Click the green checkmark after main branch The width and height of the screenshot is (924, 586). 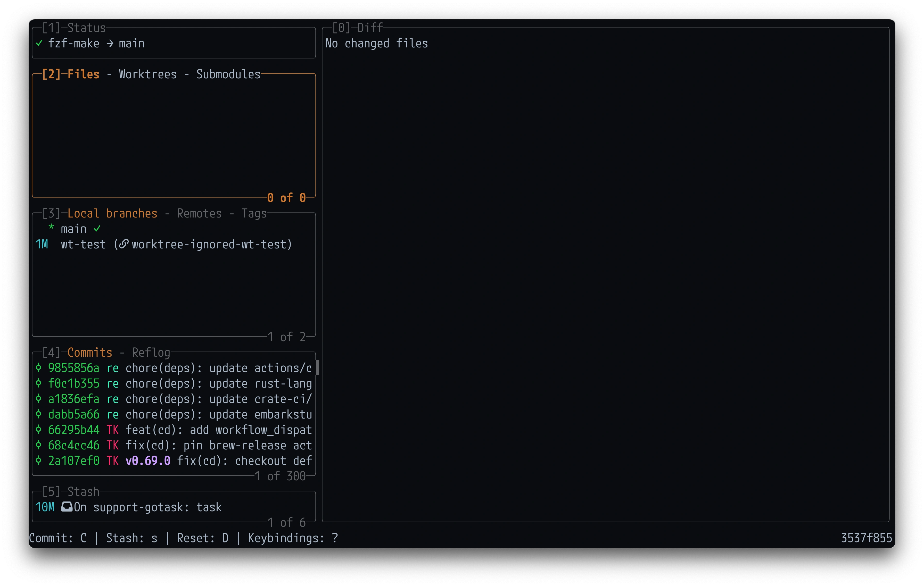coord(97,229)
